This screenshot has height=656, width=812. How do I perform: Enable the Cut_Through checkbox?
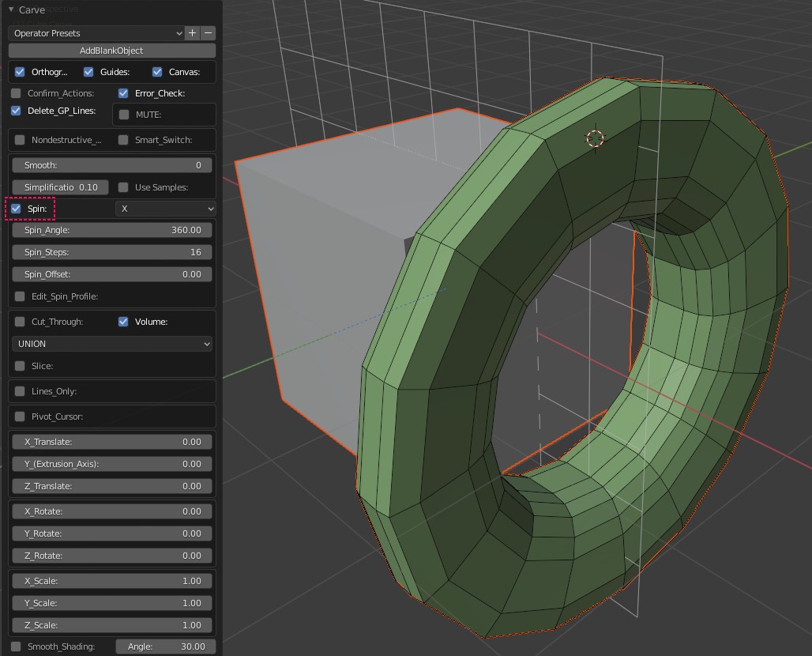tap(20, 322)
